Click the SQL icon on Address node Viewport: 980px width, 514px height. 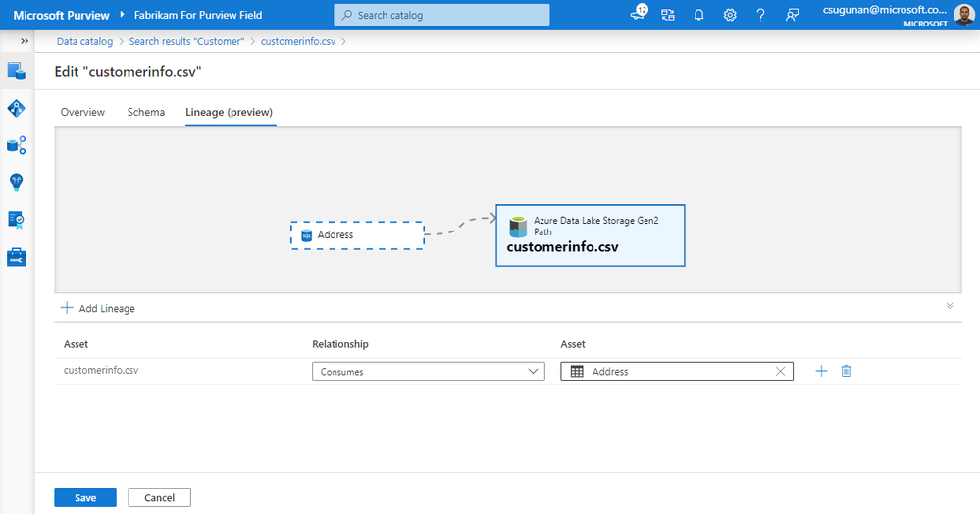[x=306, y=235]
